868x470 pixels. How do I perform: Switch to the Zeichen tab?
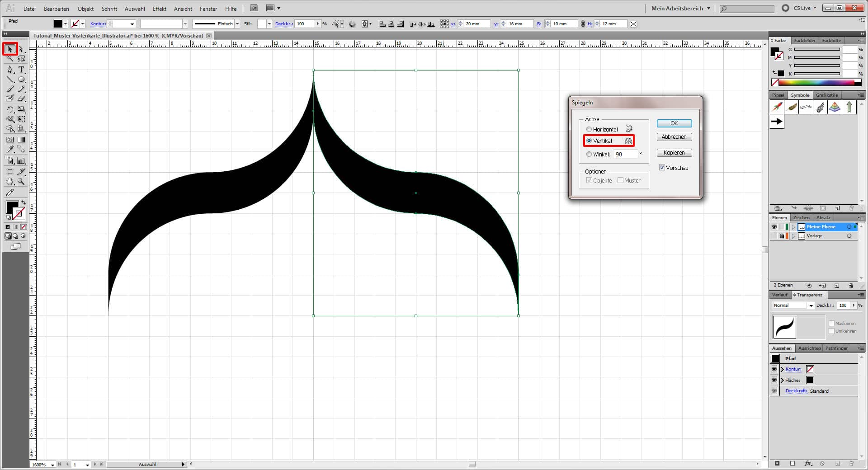pyautogui.click(x=801, y=217)
